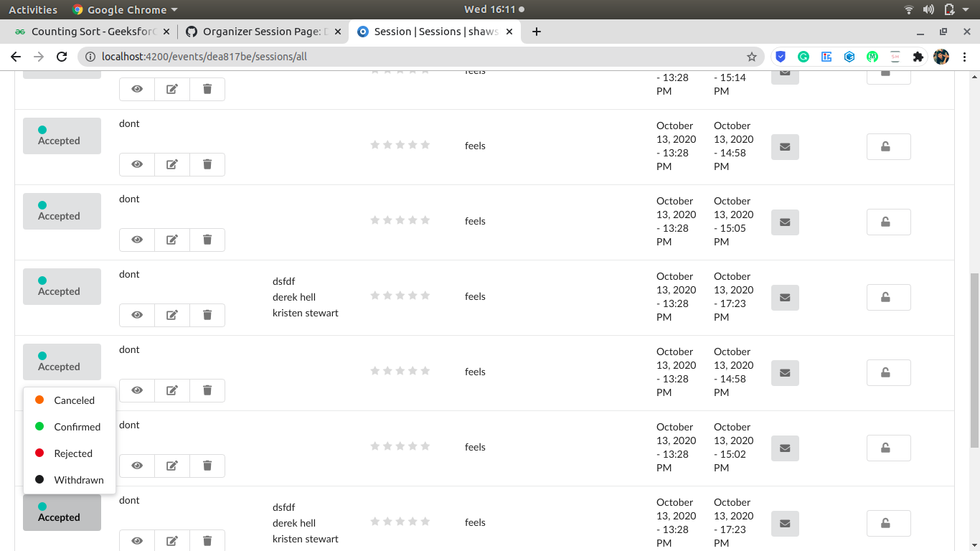
Task: Click the blue iE extension icon
Action: click(826, 57)
